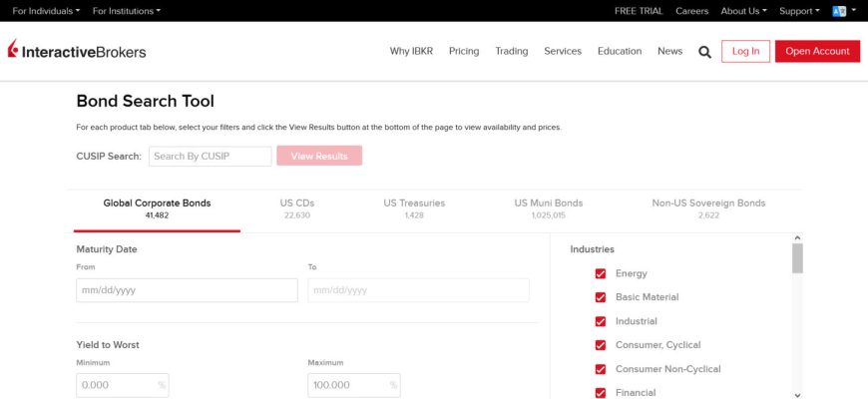
Task: Open the site search magnifier icon
Action: 704,52
